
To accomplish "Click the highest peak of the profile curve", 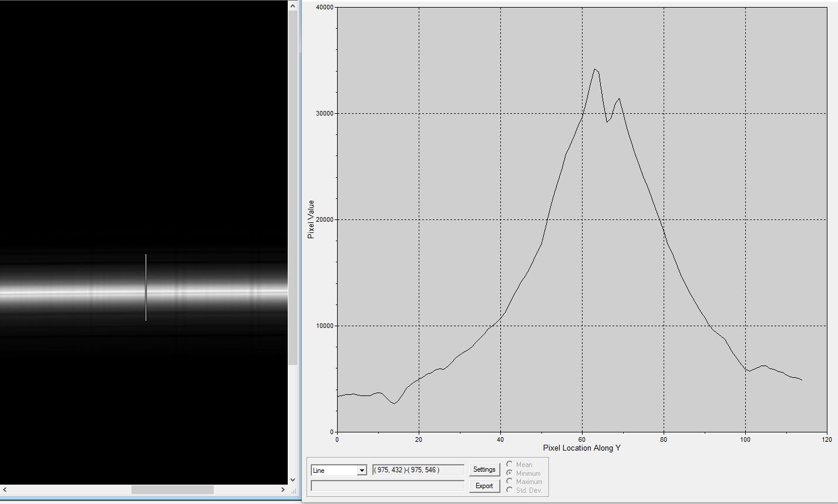I will [x=595, y=69].
